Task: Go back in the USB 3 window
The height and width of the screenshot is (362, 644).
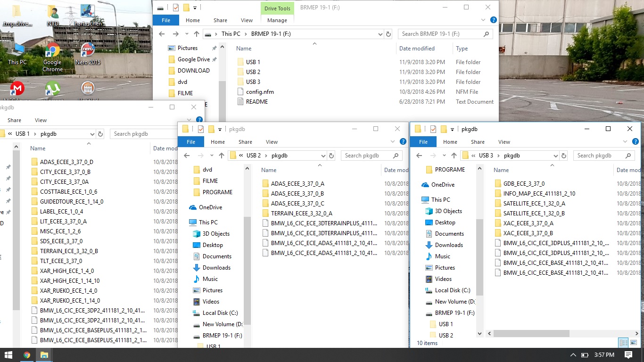Action: click(x=419, y=156)
